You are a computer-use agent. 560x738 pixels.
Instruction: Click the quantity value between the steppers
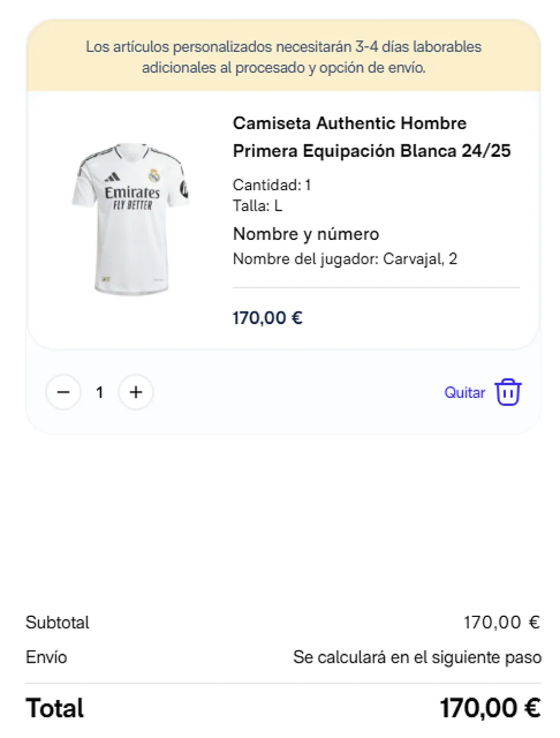100,392
